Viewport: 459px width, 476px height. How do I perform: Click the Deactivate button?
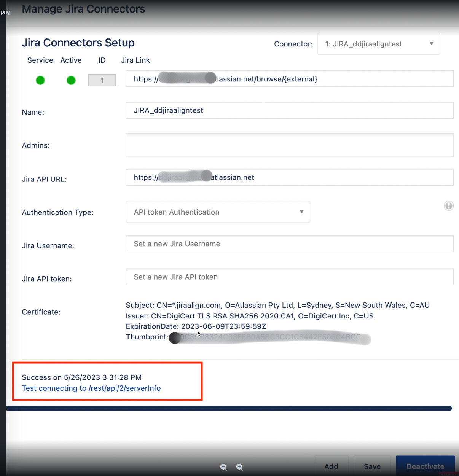(425, 466)
